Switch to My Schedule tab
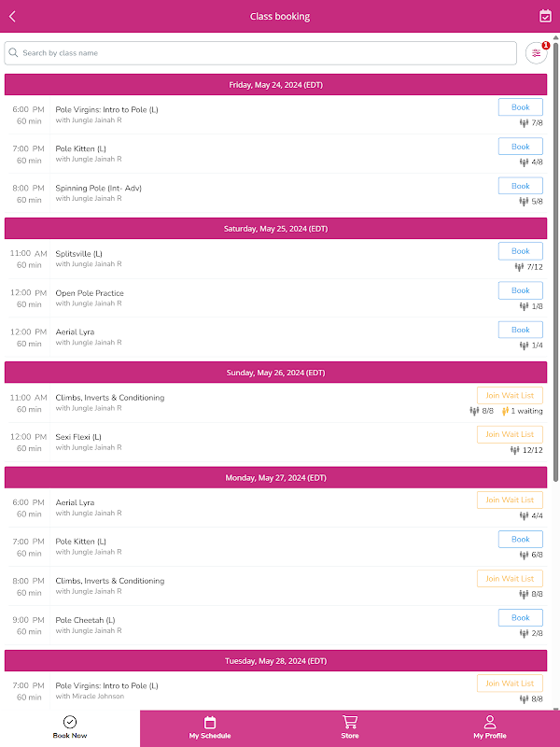Image resolution: width=560 pixels, height=747 pixels. coord(210,727)
